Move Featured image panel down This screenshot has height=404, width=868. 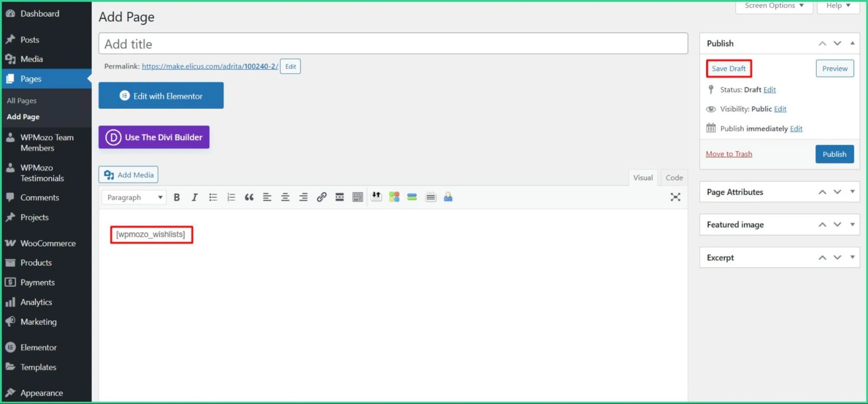(x=837, y=225)
